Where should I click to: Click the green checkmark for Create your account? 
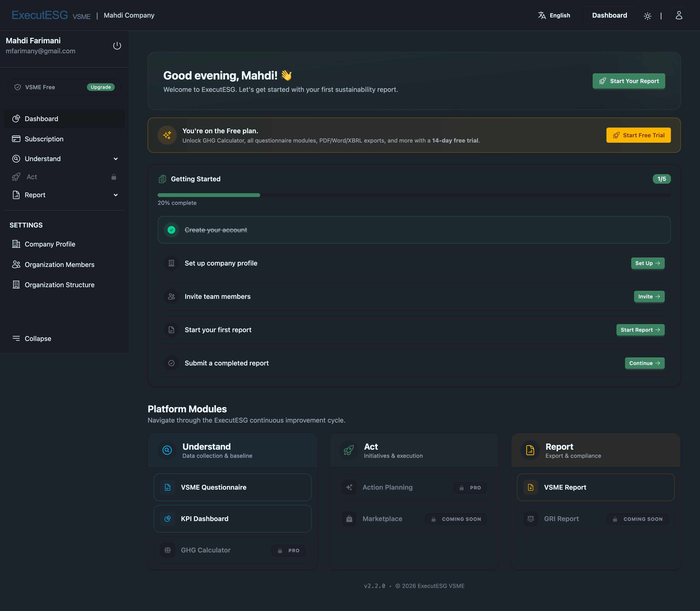171,230
